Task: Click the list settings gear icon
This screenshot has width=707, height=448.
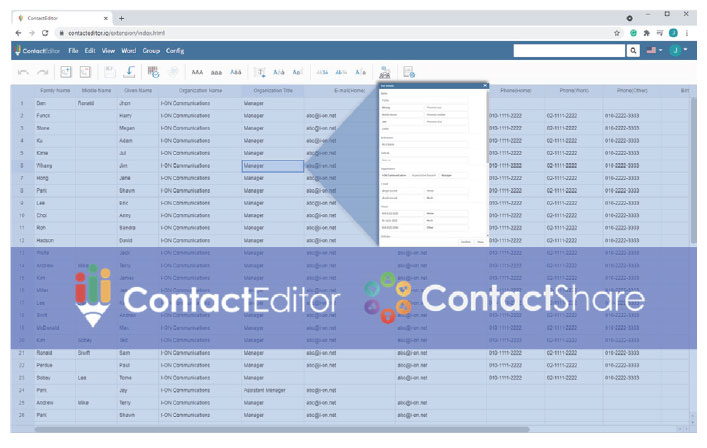Action: [409, 72]
